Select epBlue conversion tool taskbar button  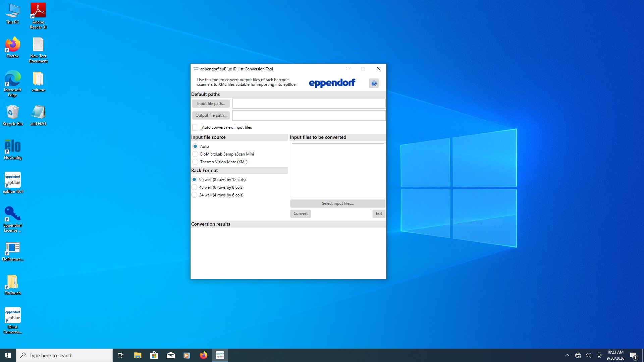click(x=220, y=355)
